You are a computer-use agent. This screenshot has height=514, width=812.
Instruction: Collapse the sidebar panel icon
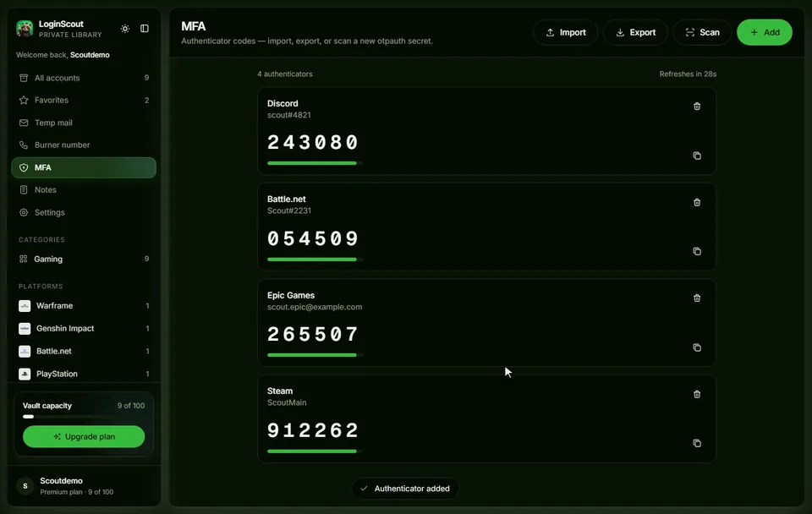pos(145,29)
